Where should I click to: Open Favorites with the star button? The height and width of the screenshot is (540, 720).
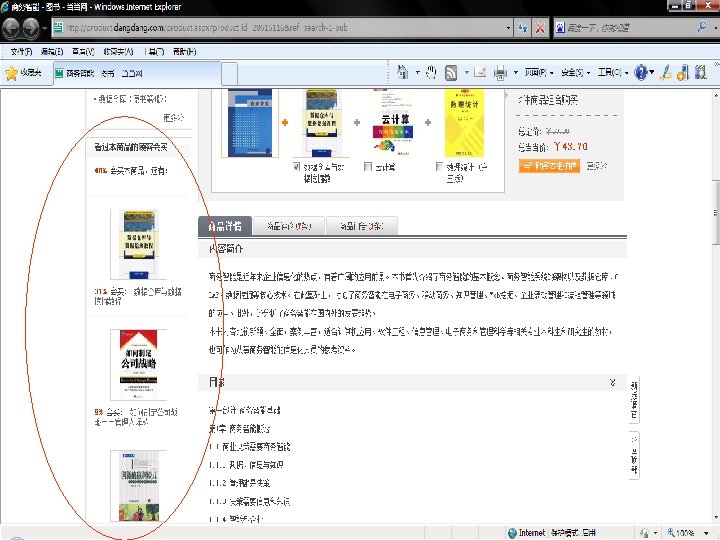pos(23,73)
